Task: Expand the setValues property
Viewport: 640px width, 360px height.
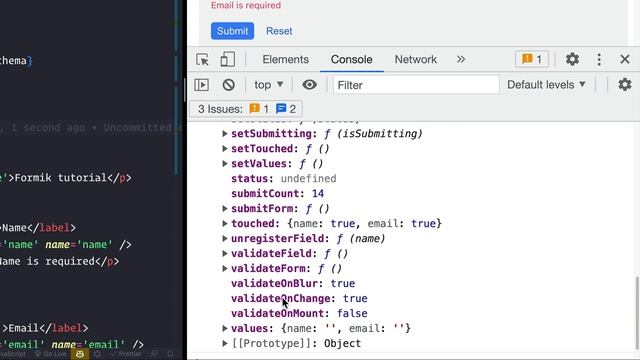Action: (224, 164)
